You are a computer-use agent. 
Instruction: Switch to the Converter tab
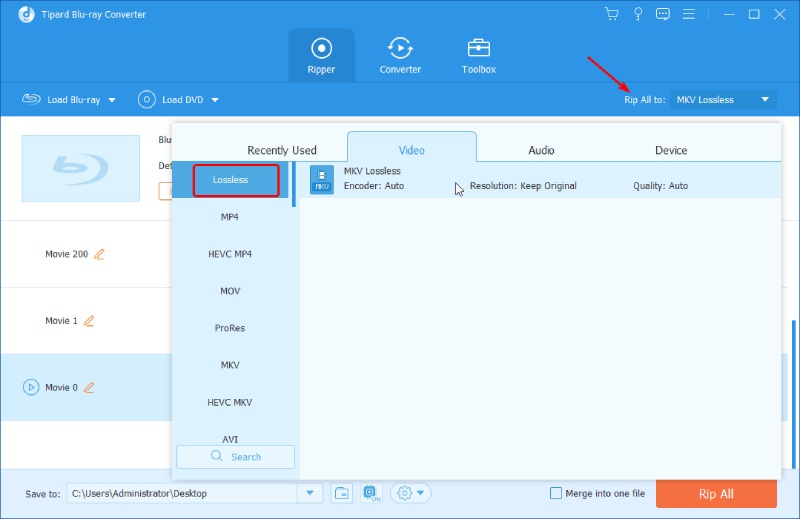coord(400,55)
